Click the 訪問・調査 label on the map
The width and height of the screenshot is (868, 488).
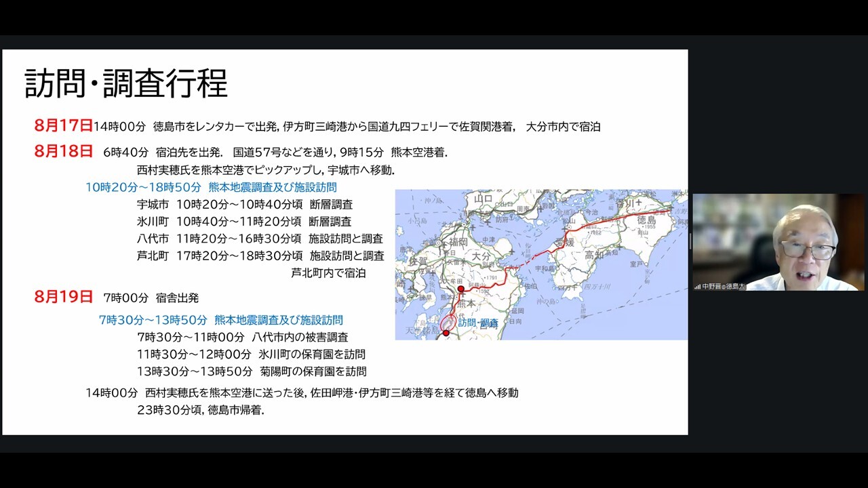478,323
